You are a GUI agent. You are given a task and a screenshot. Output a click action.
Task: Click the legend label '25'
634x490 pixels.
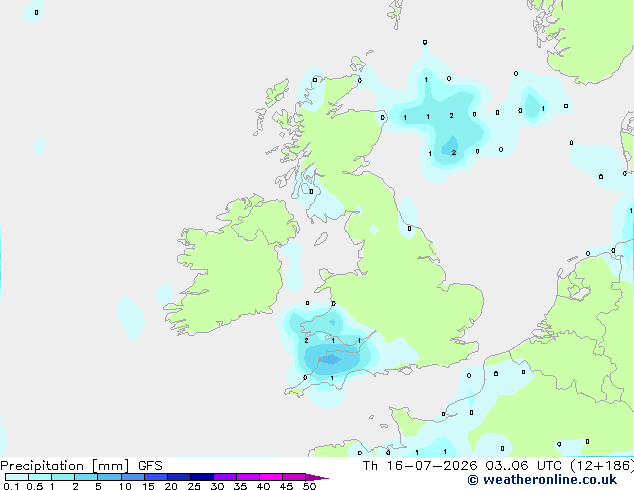point(194,486)
